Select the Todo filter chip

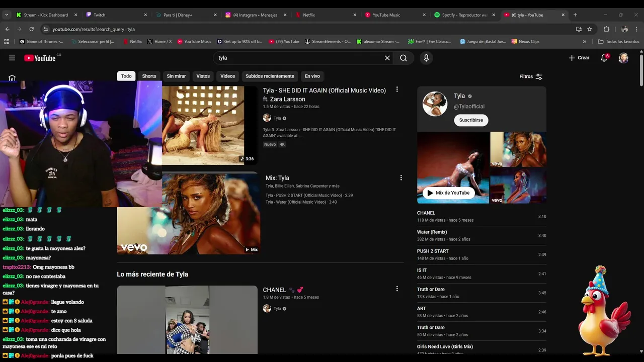(x=126, y=76)
